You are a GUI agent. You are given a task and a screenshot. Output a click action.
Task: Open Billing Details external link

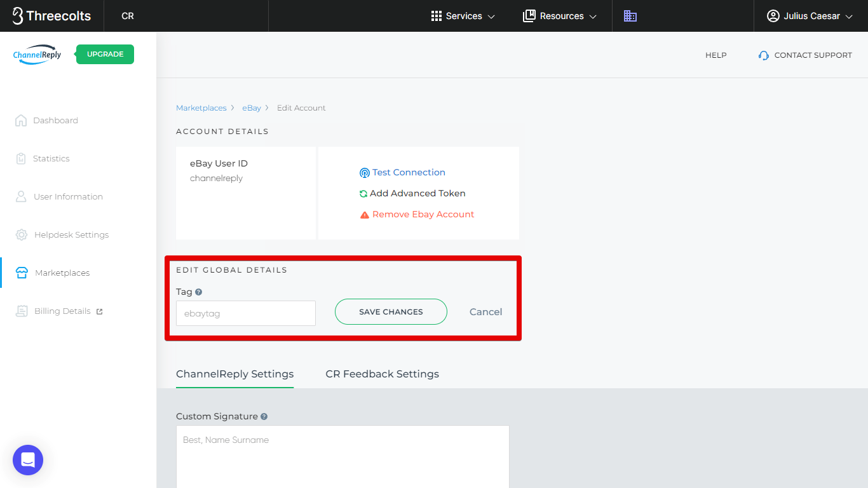(x=59, y=311)
